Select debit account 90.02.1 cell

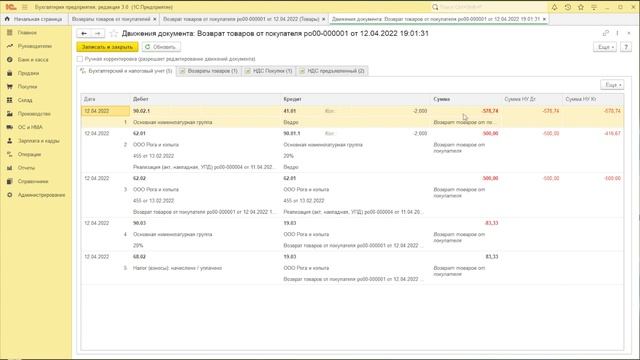141,111
